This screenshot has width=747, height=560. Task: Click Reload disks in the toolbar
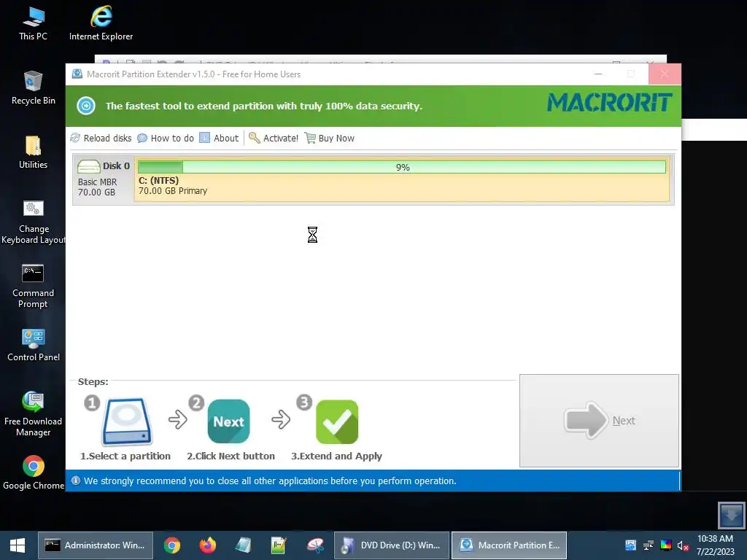[x=101, y=138]
